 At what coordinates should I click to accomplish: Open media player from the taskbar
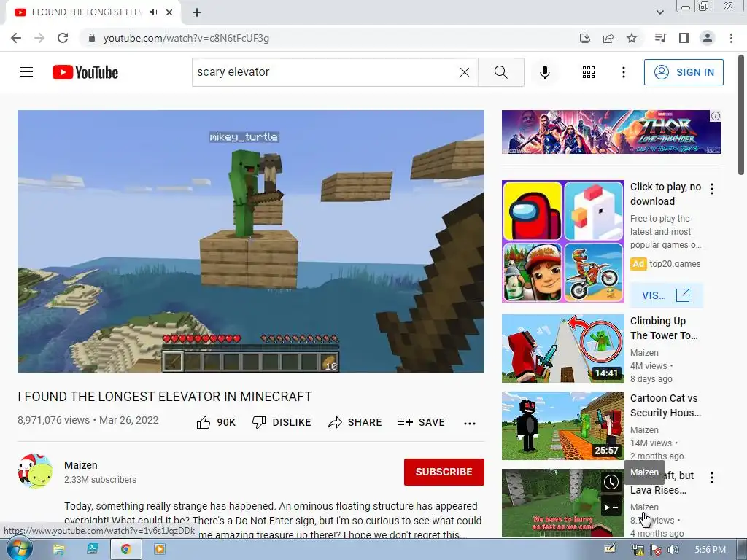(160, 550)
